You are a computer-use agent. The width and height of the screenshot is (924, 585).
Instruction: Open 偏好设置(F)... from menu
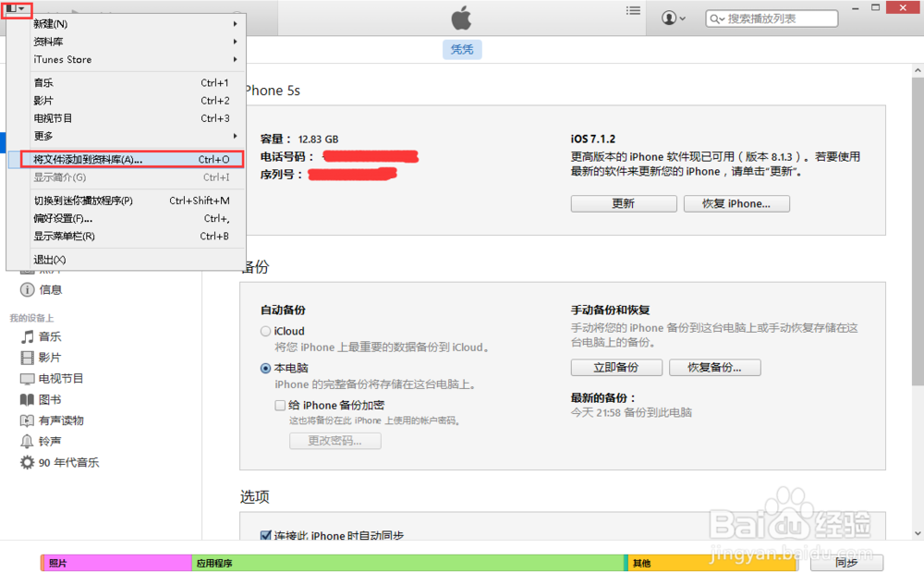pos(126,218)
